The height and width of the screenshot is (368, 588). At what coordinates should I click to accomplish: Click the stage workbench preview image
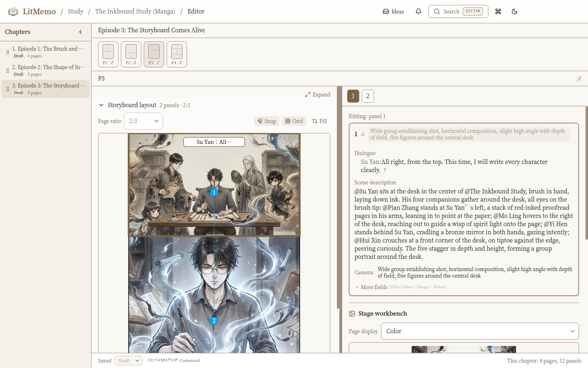tap(464, 350)
